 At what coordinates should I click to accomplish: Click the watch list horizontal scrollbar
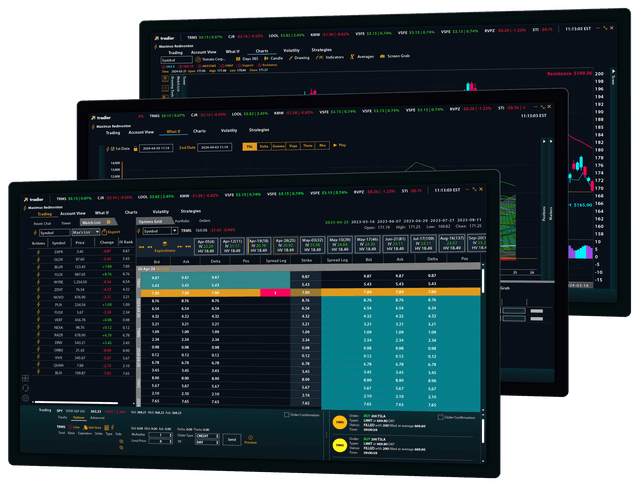click(76, 403)
